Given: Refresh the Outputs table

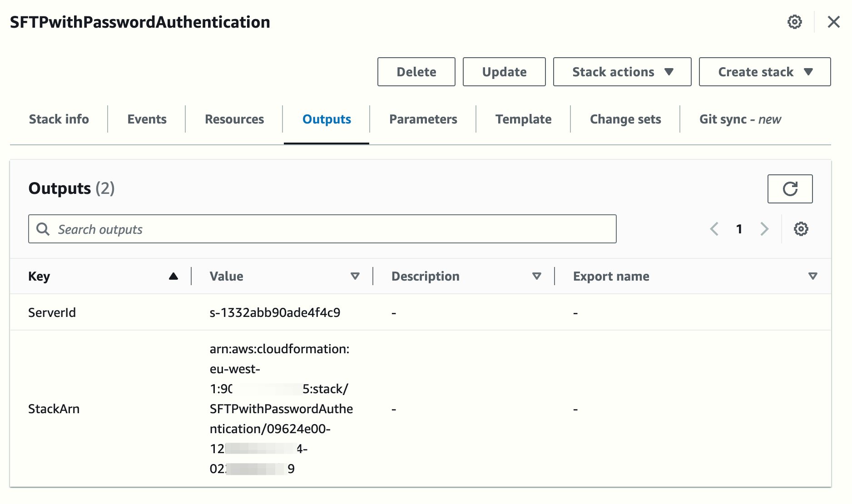Looking at the screenshot, I should click(x=790, y=189).
